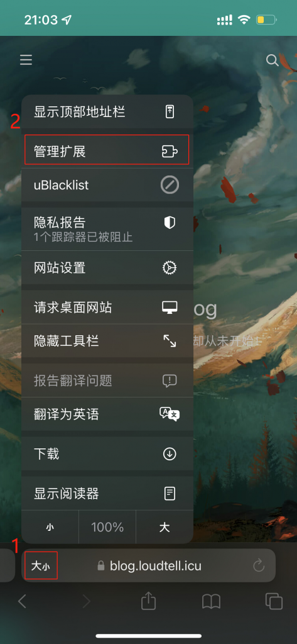297x644 pixels.
Task: Select 管理扩展 menu item
Action: (x=107, y=151)
